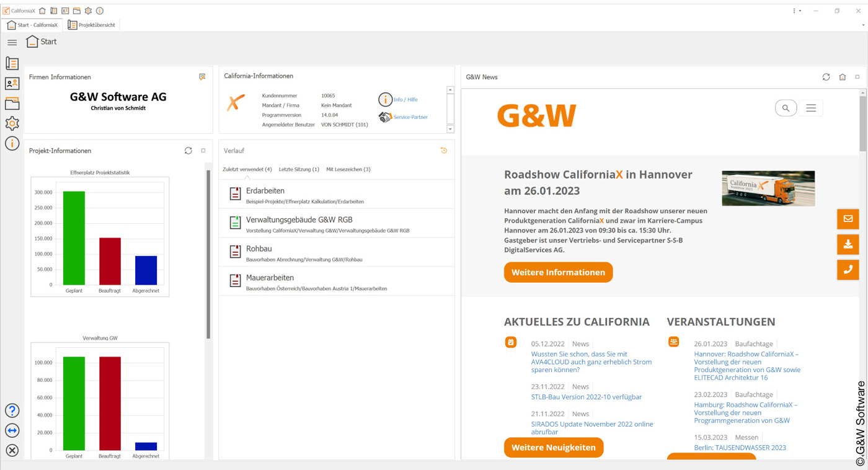This screenshot has width=868, height=470.
Task: Open the folder icon in the left sidebar
Action: tap(12, 103)
